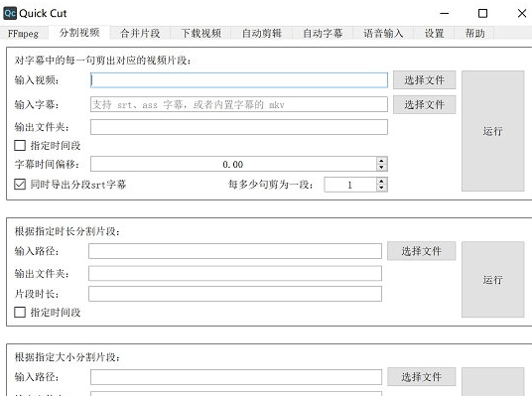Decrease 每多少句剪为一段 with down arrow
The height and width of the screenshot is (396, 532).
coord(382,188)
